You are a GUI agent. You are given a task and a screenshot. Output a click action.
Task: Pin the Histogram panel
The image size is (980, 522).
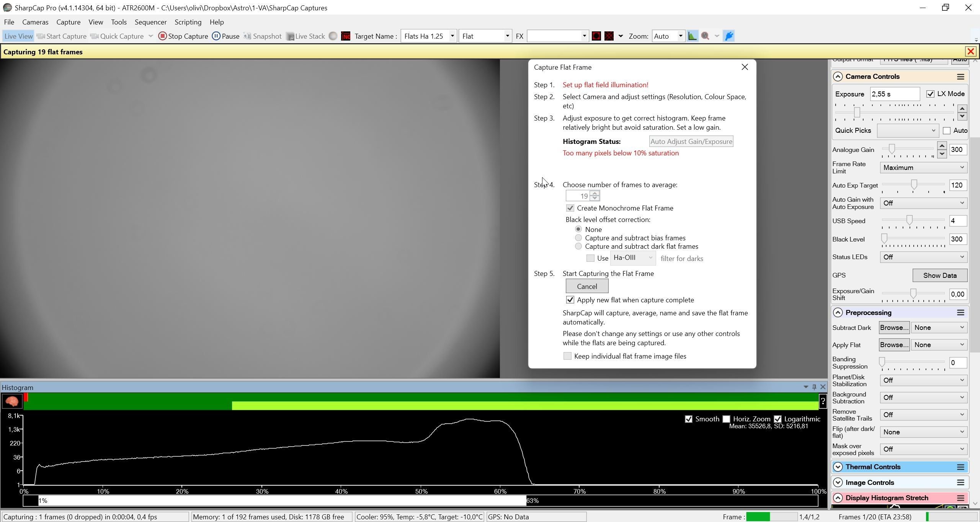[x=814, y=387]
